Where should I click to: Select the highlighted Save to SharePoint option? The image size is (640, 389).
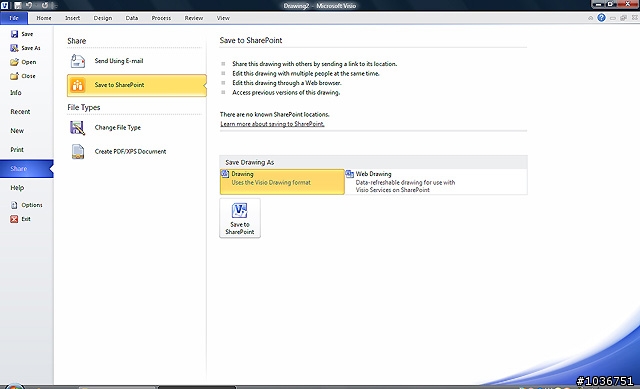click(136, 85)
